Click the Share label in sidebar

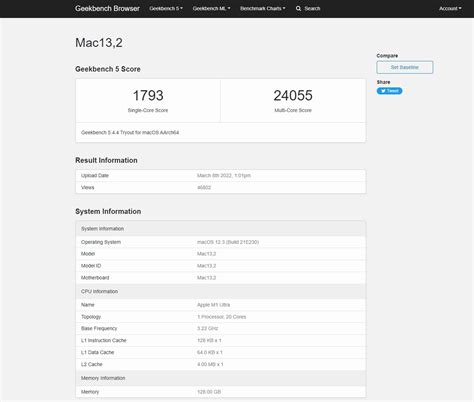tap(383, 82)
